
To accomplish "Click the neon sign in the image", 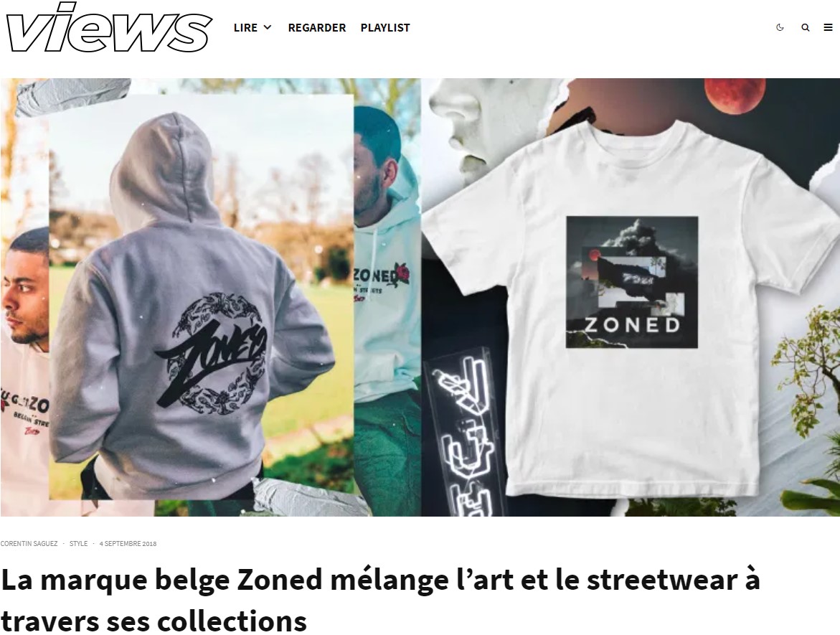I will pos(465,434).
